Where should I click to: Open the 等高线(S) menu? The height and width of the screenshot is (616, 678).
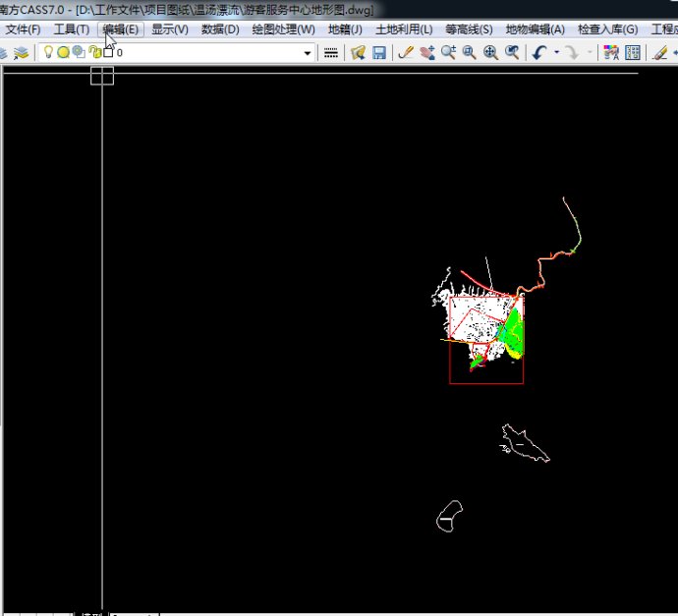point(469,29)
